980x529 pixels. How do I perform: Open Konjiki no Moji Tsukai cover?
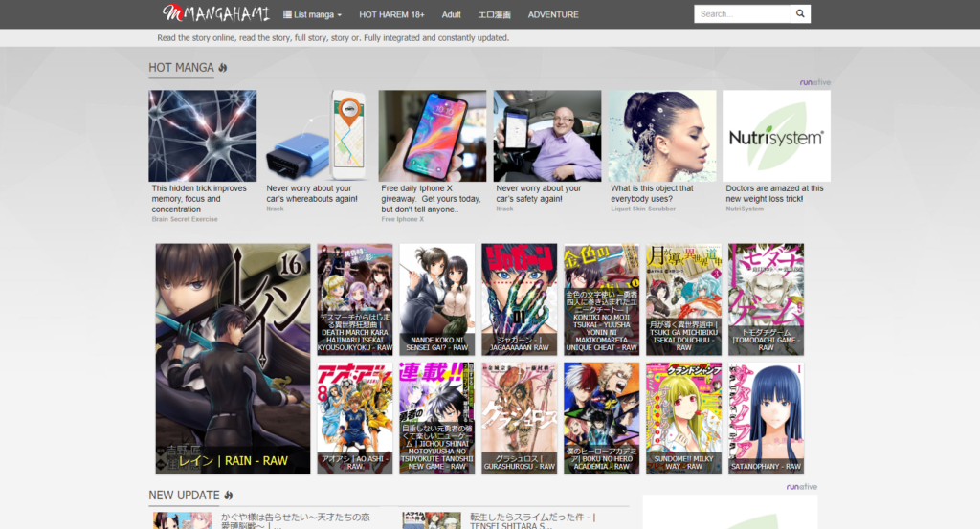click(x=601, y=299)
